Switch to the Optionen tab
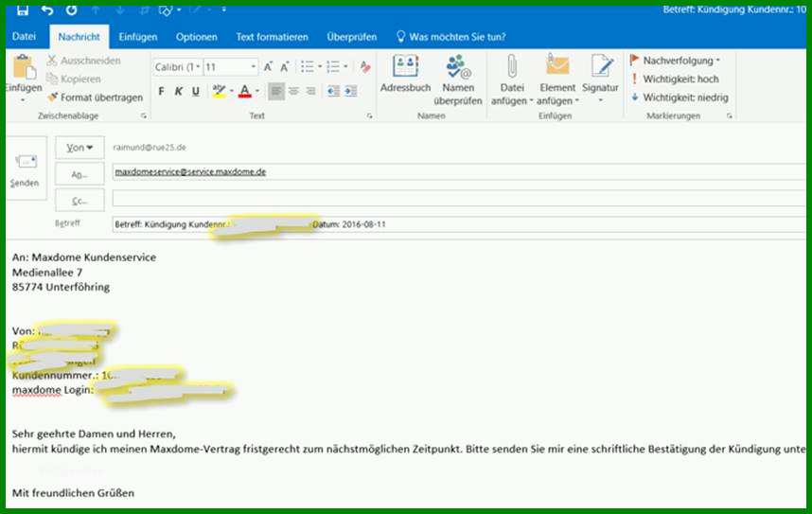The height and width of the screenshot is (514, 812). (196, 37)
